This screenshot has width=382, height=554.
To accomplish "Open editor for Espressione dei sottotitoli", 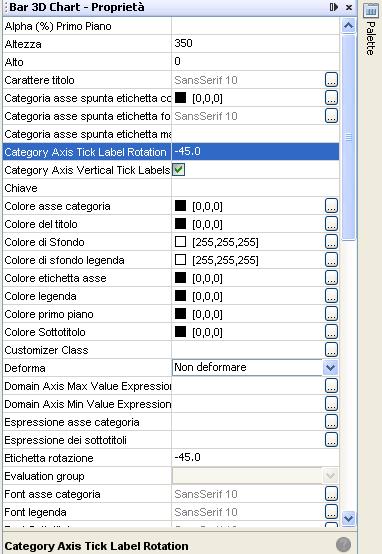I will click(331, 440).
